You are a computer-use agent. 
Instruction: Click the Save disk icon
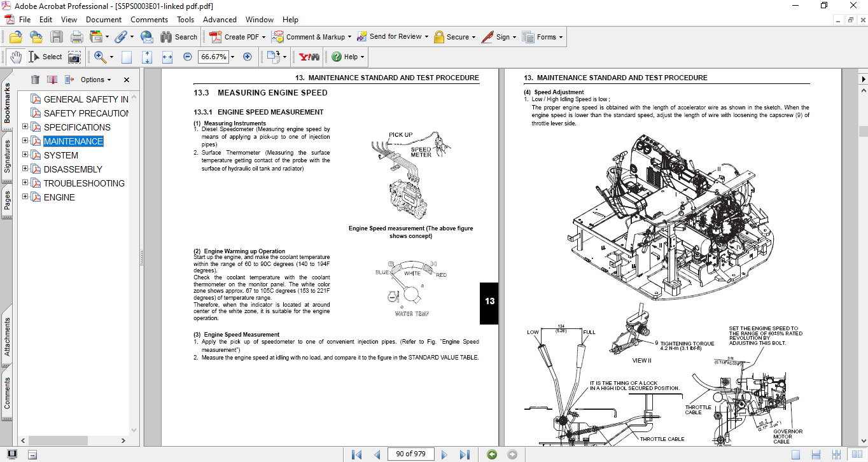coord(57,37)
